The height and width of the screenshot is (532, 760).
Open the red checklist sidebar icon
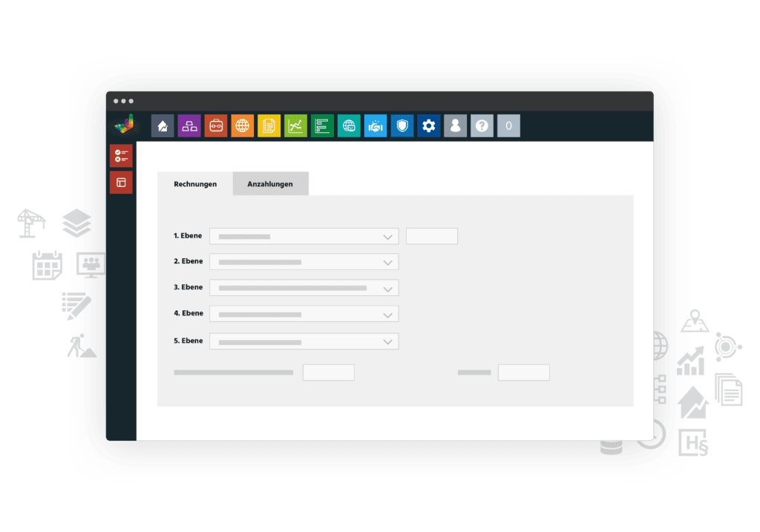[x=121, y=156]
